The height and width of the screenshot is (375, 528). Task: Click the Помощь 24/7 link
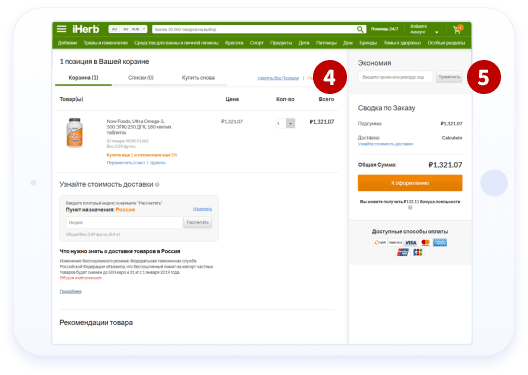tap(385, 29)
